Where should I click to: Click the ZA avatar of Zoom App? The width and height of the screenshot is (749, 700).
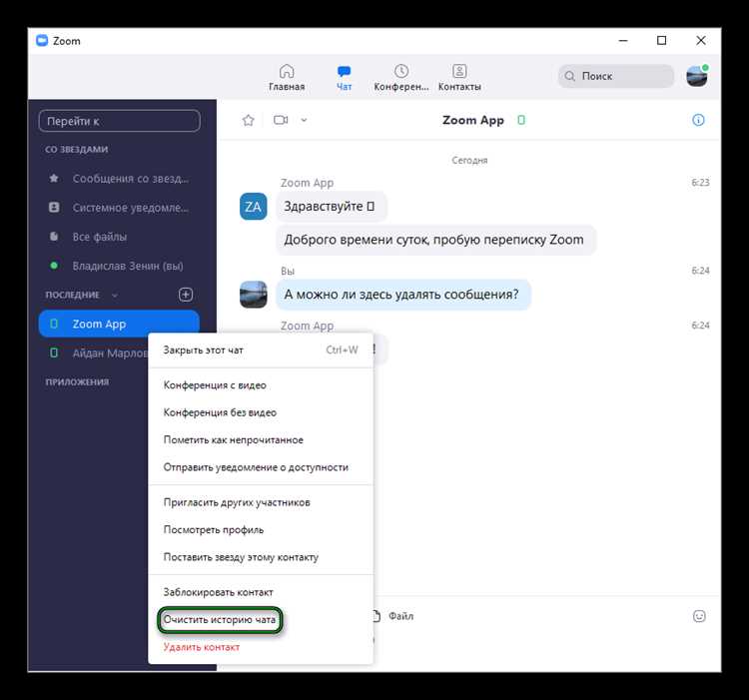point(254,207)
